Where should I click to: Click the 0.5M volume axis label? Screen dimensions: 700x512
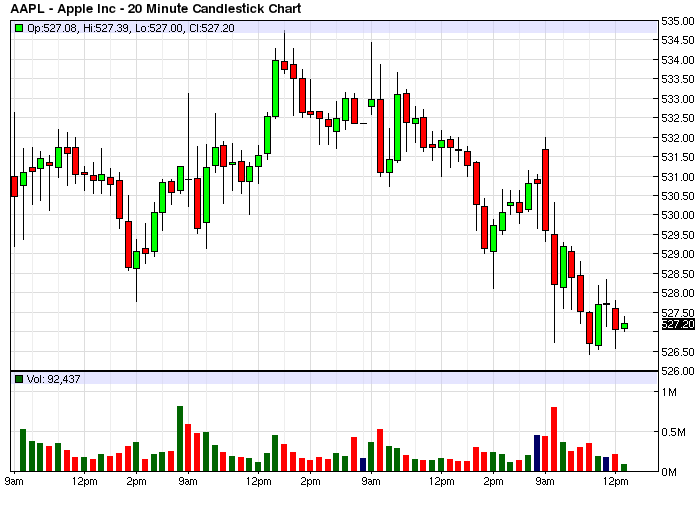tap(673, 432)
